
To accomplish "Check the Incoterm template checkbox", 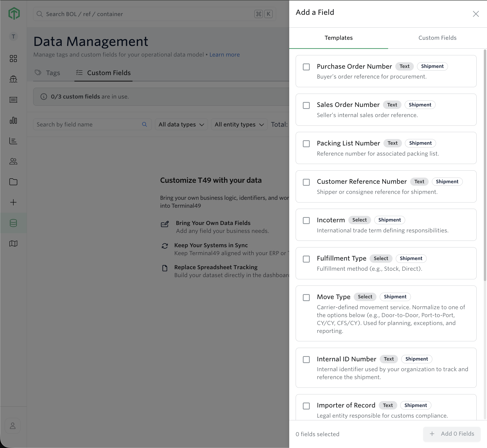I will pyautogui.click(x=306, y=221).
